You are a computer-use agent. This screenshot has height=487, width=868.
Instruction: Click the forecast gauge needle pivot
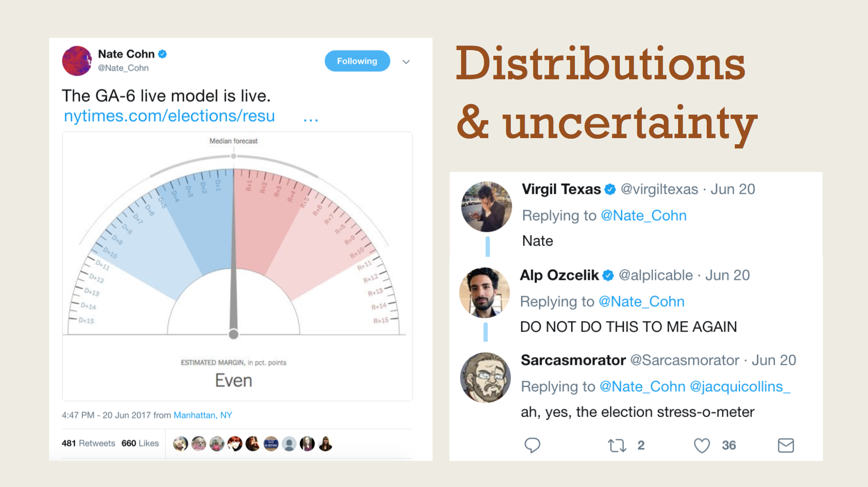pyautogui.click(x=233, y=334)
